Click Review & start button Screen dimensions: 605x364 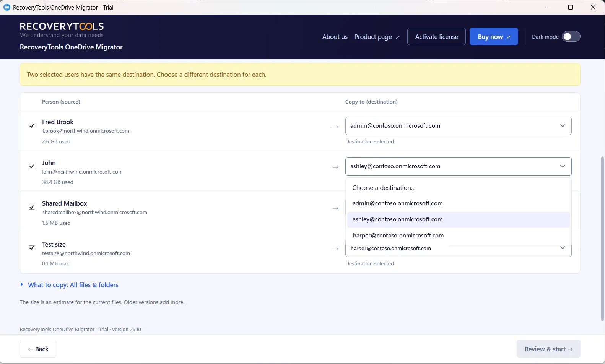tap(548, 349)
